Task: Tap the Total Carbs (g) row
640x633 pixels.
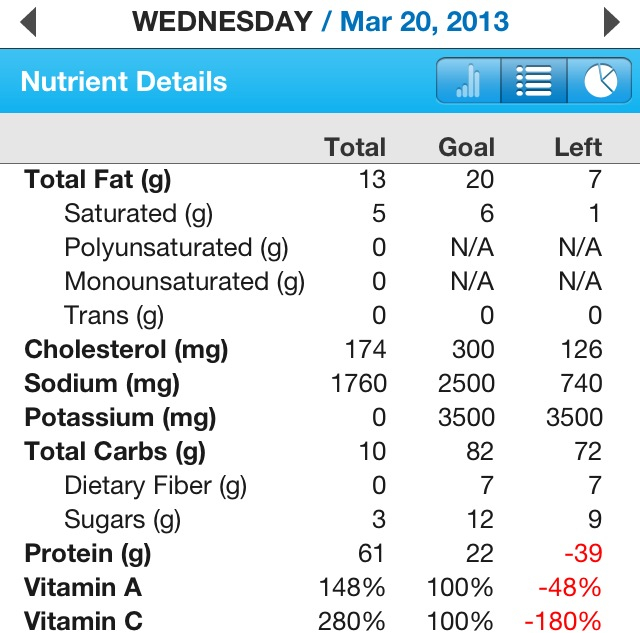Action: [320, 451]
